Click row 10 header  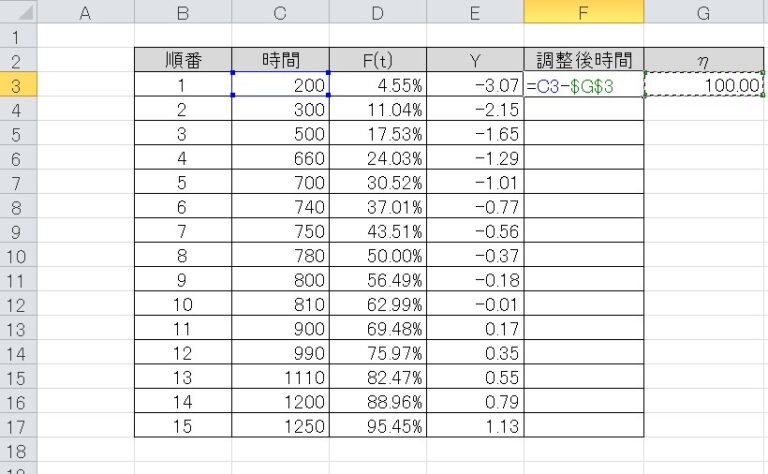pos(17,256)
